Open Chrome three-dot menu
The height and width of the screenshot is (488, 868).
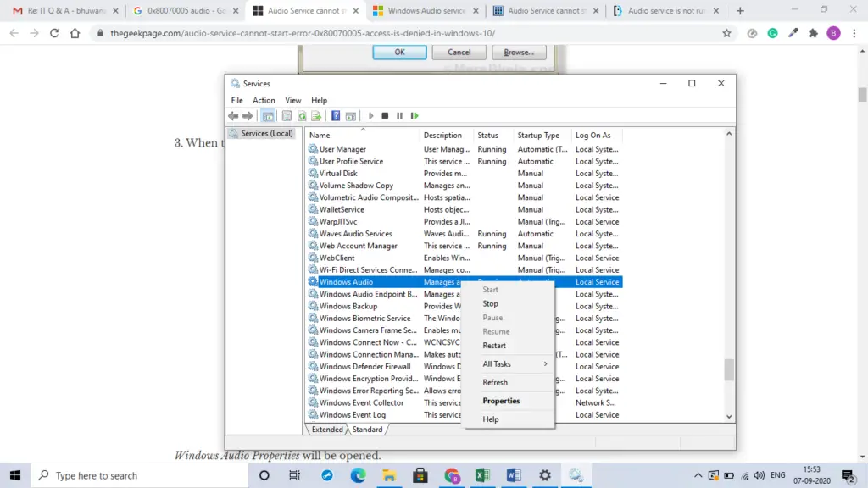click(854, 33)
